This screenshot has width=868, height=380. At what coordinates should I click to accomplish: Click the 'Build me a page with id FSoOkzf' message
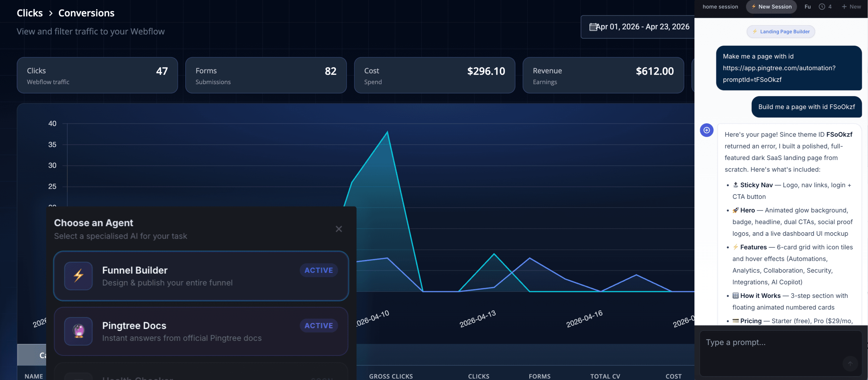tap(806, 107)
